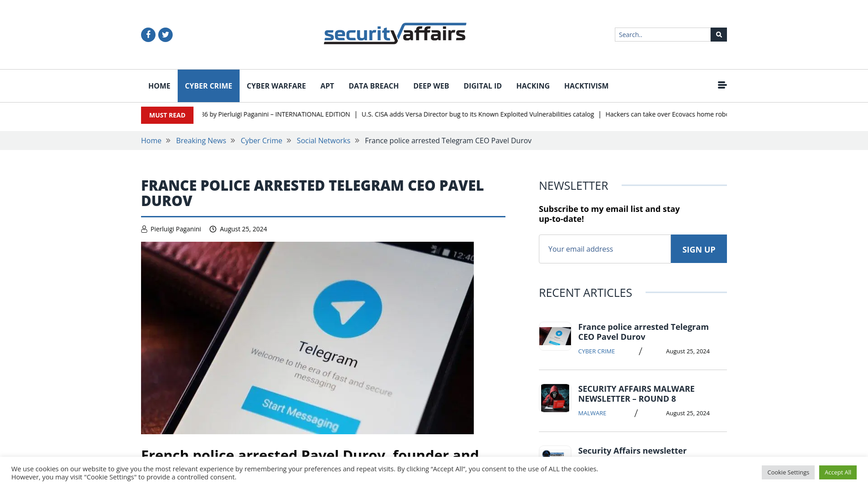Click the Twitter social icon
Image resolution: width=868 pixels, height=488 pixels.
pyautogui.click(x=165, y=34)
